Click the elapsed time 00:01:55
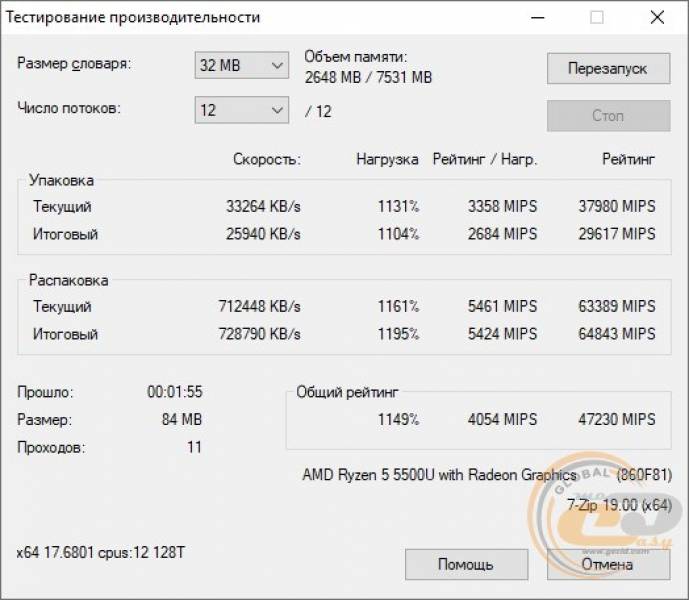This screenshot has height=600, width=689. coord(175,392)
